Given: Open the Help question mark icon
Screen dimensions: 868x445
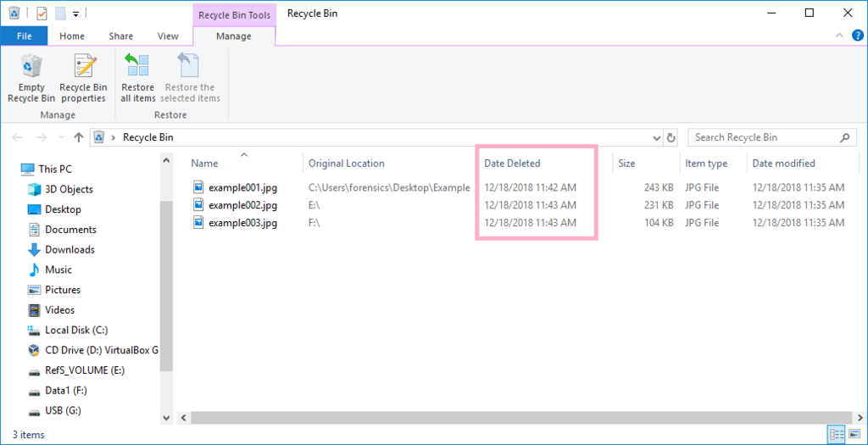Looking at the screenshot, I should tap(858, 36).
